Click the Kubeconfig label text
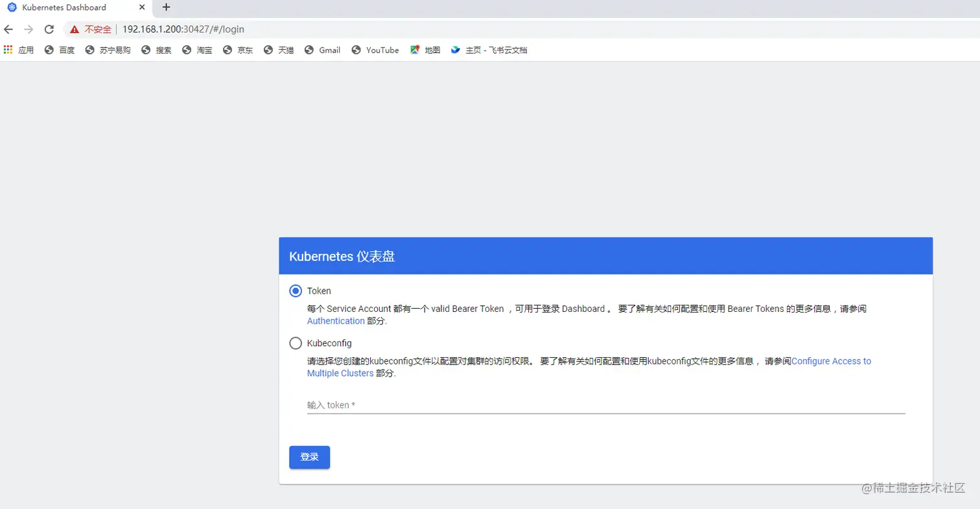 (329, 343)
